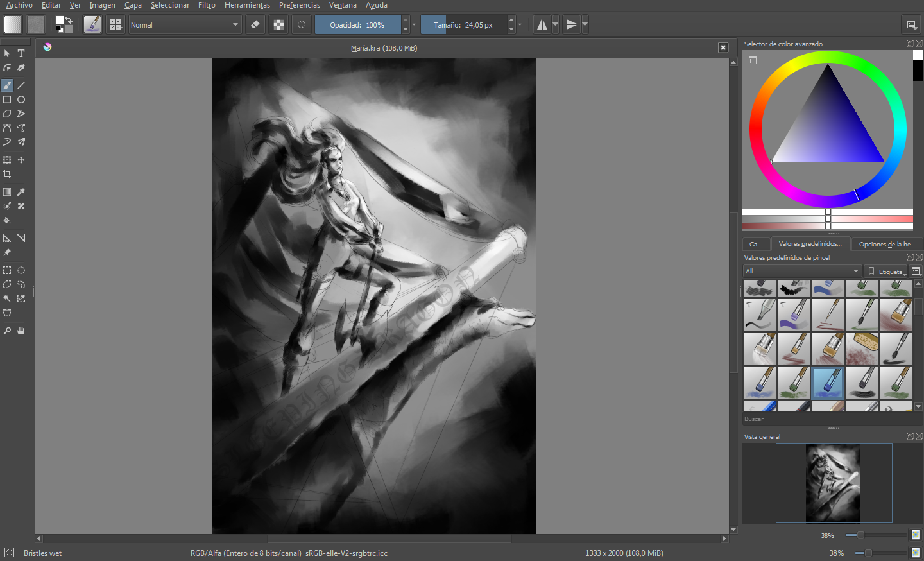Switch to the Ca... docker tab

(756, 244)
